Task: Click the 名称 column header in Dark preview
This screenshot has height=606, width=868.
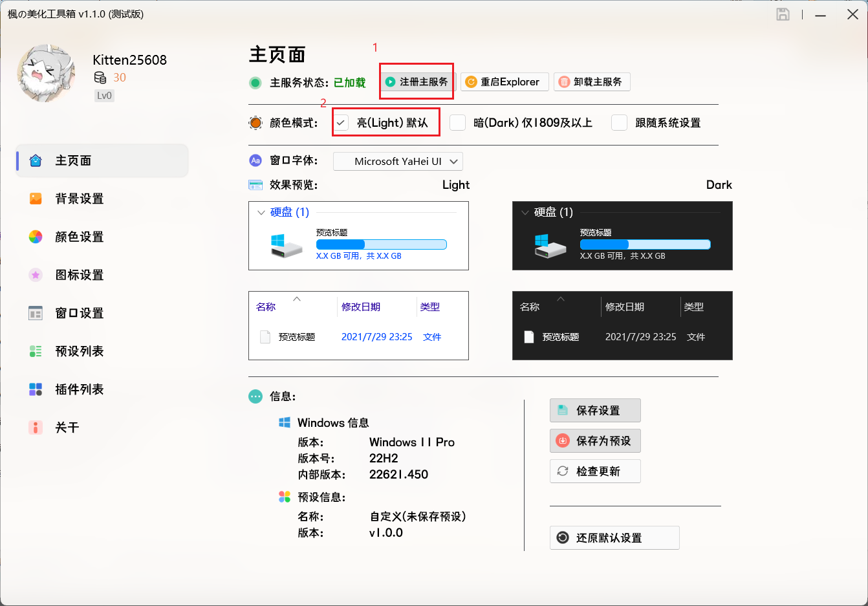Action: coord(530,307)
